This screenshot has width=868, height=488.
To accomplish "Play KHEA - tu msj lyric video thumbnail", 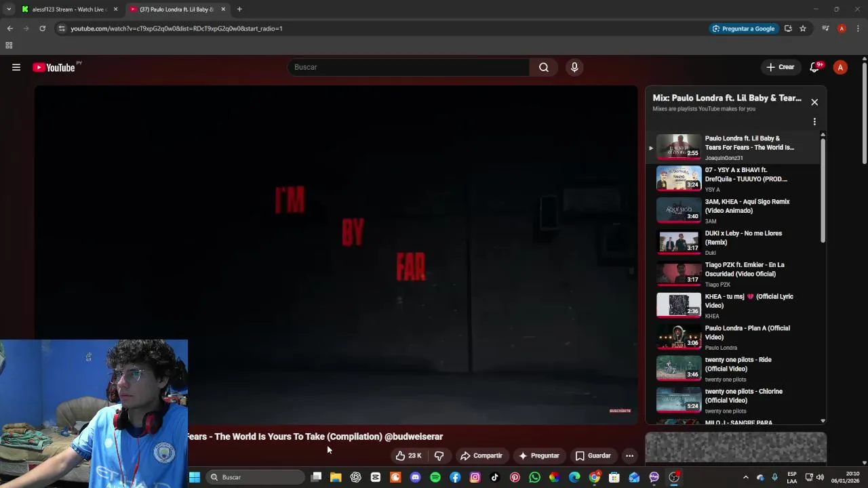I will click(x=679, y=305).
